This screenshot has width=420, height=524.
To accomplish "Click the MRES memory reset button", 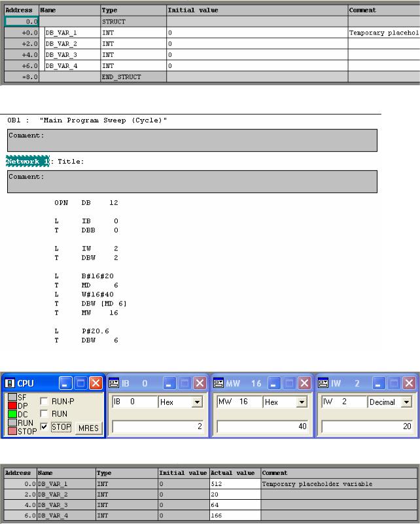I will (88, 428).
